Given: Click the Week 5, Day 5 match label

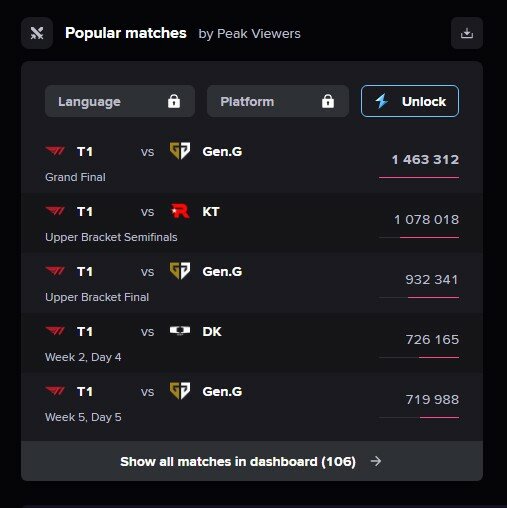Looking at the screenshot, I should (x=83, y=417).
